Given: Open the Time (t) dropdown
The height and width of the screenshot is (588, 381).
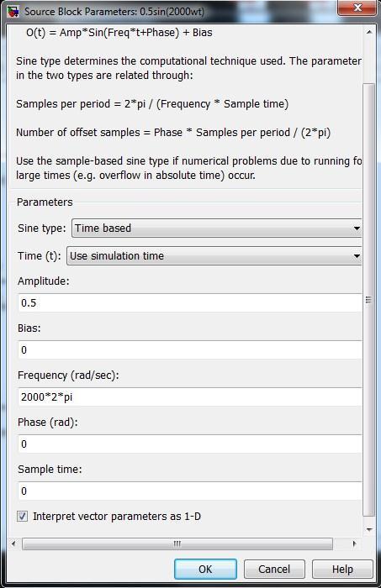Looking at the screenshot, I should click(x=214, y=255).
